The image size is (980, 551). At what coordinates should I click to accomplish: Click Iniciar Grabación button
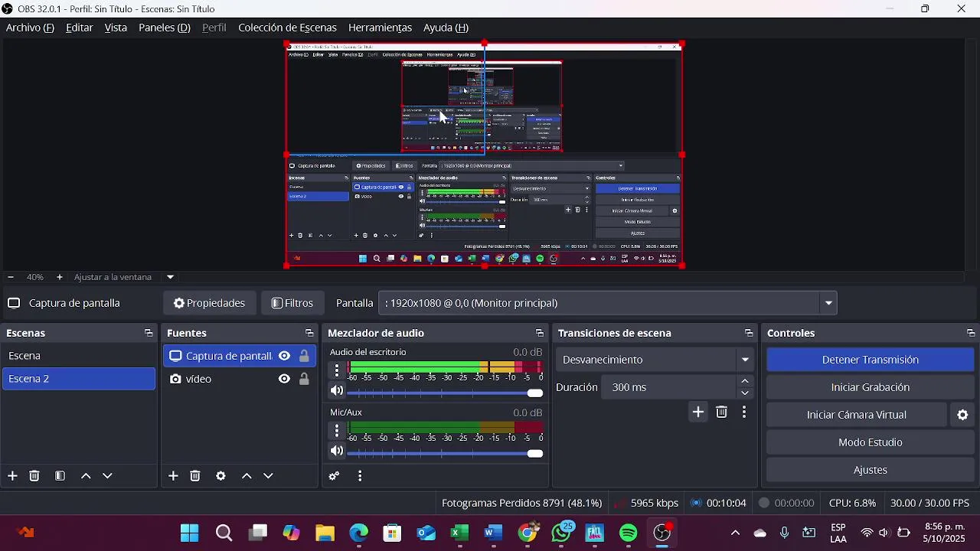click(x=871, y=387)
